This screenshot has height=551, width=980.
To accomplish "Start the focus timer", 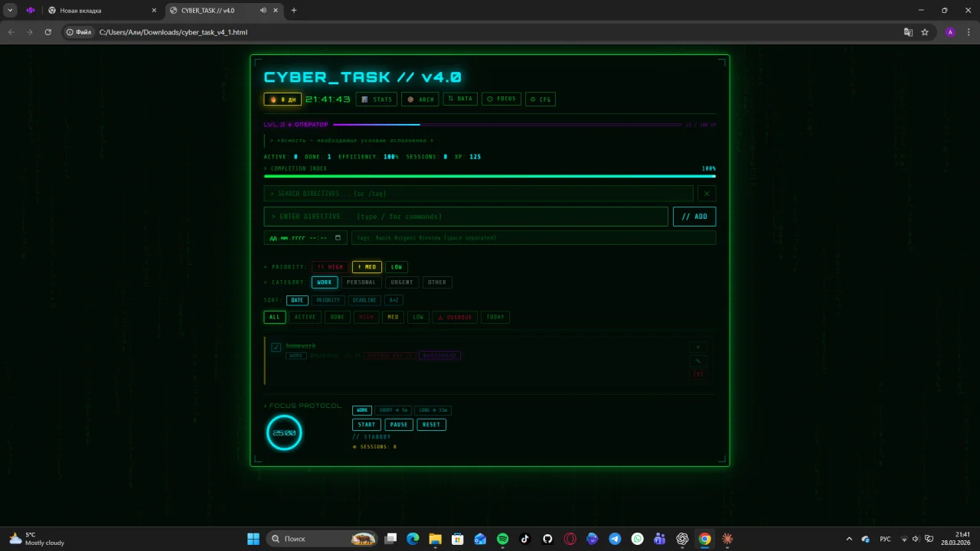I will (367, 425).
